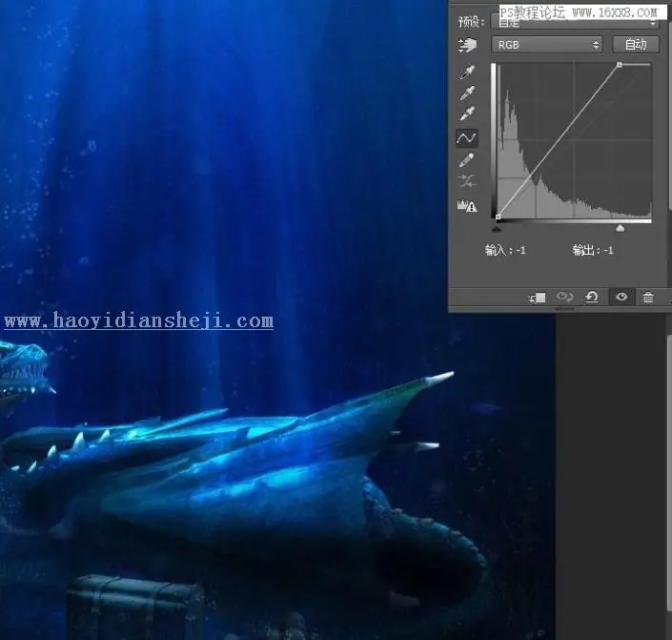Click the 输出 output value field
The width and height of the screenshot is (672, 640).
pos(608,250)
